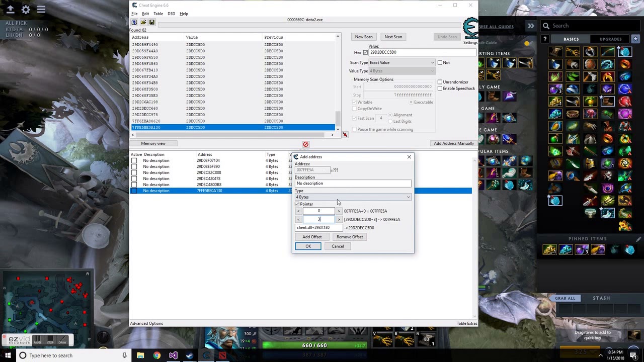Open Steam from the taskbar
The width and height of the screenshot is (644, 362).
click(x=190, y=355)
